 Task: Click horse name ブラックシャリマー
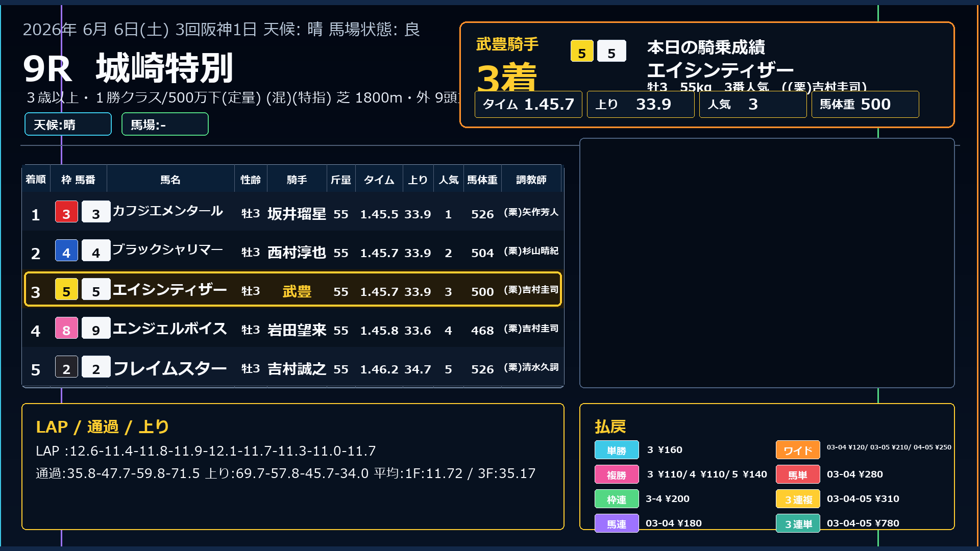(168, 249)
